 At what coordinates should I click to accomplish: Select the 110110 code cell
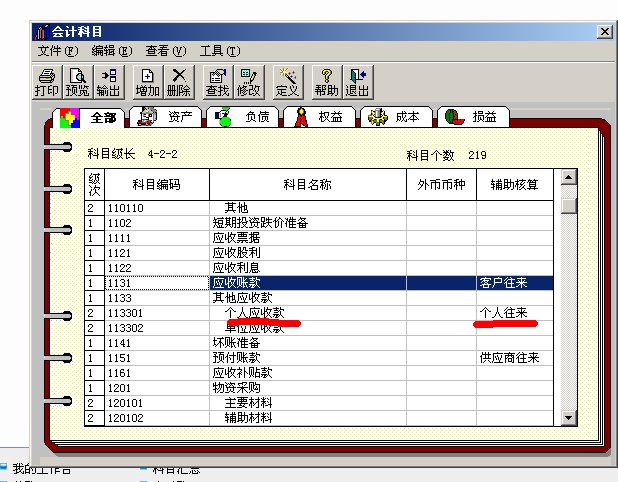pos(157,208)
